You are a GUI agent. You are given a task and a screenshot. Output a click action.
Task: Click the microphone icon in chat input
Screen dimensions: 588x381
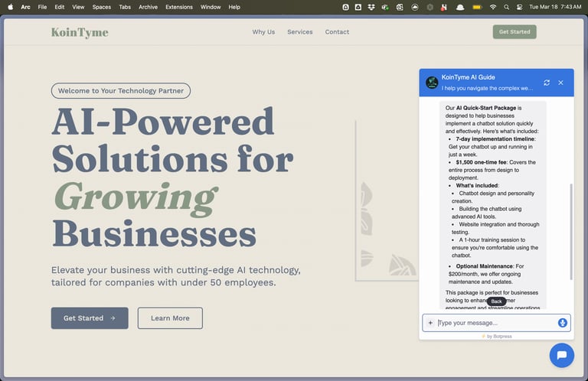click(x=562, y=323)
